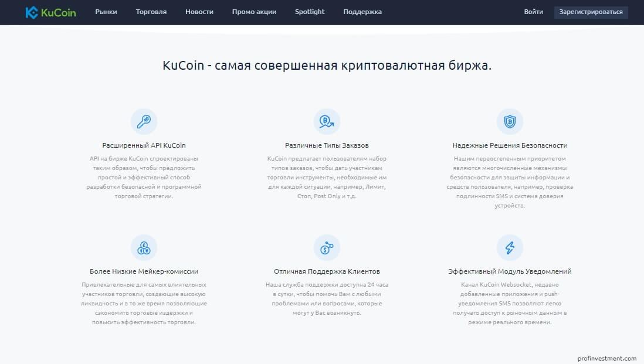The width and height of the screenshot is (644, 364).
Task: Click the description starting with Нашим первостепенным приоритетом
Action: pos(510,182)
